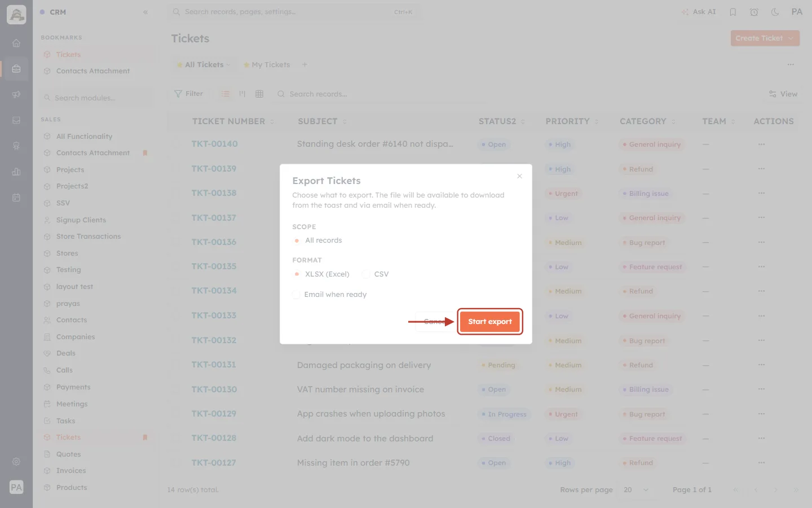The height and width of the screenshot is (508, 812).
Task: Switch to the kanban board view icon
Action: click(x=242, y=94)
